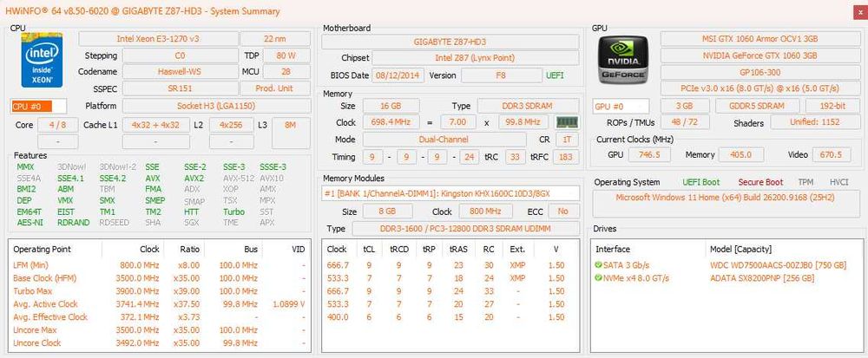Click the VID value 1.0899 V
The image size is (868, 358).
(x=288, y=304)
